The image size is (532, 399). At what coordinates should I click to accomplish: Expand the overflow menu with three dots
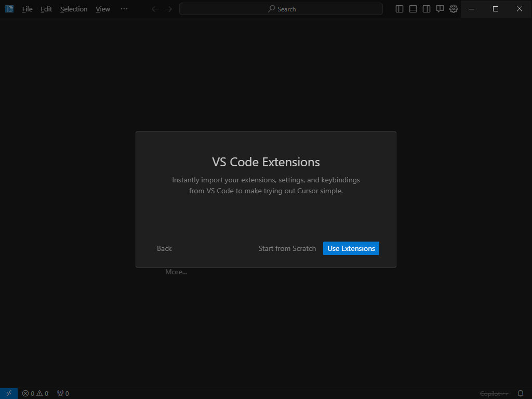(x=124, y=9)
